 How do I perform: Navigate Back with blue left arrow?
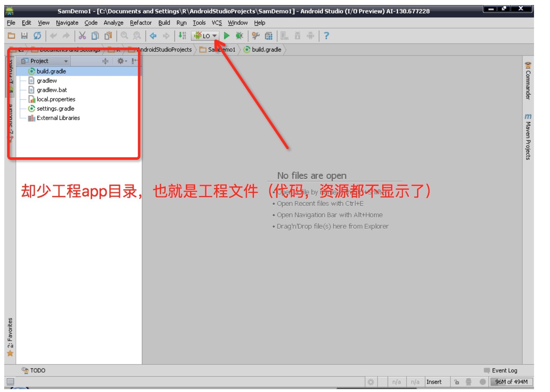153,36
